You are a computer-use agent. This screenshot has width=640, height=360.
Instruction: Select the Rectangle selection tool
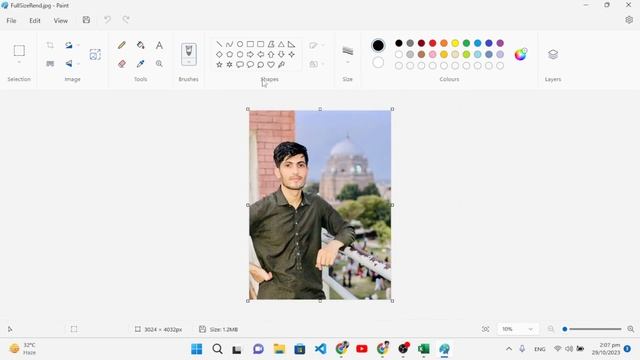(x=19, y=51)
